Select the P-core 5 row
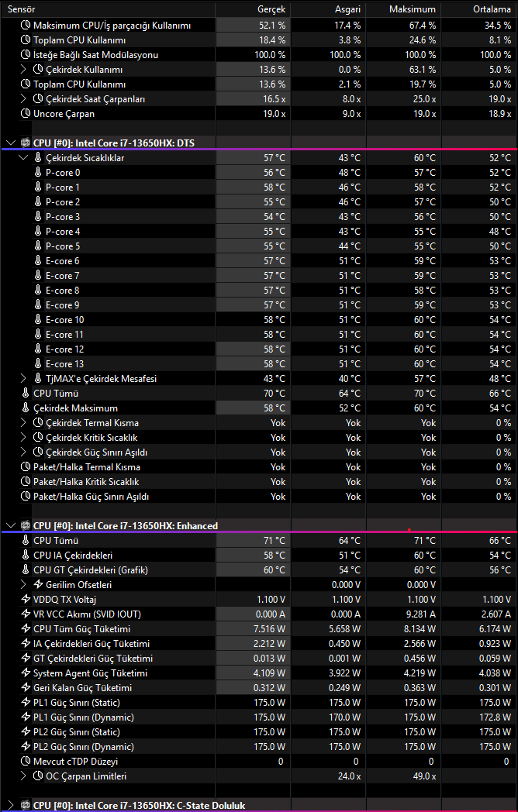518x812 pixels. point(259,246)
